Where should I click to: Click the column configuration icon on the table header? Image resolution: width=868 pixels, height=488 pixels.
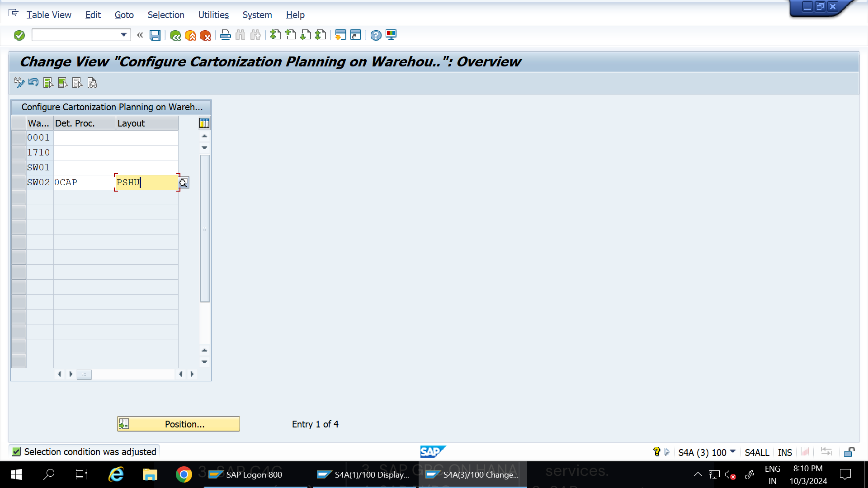(204, 123)
